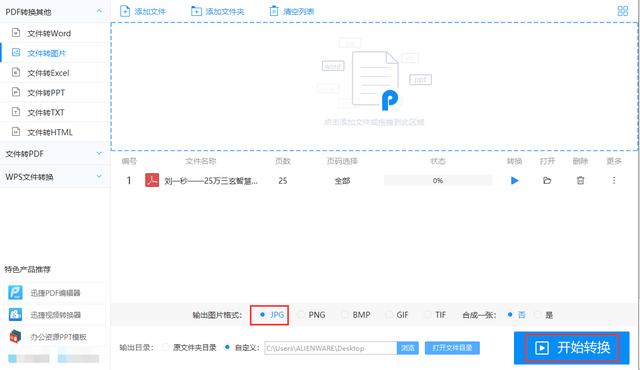Click the Add File (添加文件) icon
The height and width of the screenshot is (370, 640).
point(125,11)
